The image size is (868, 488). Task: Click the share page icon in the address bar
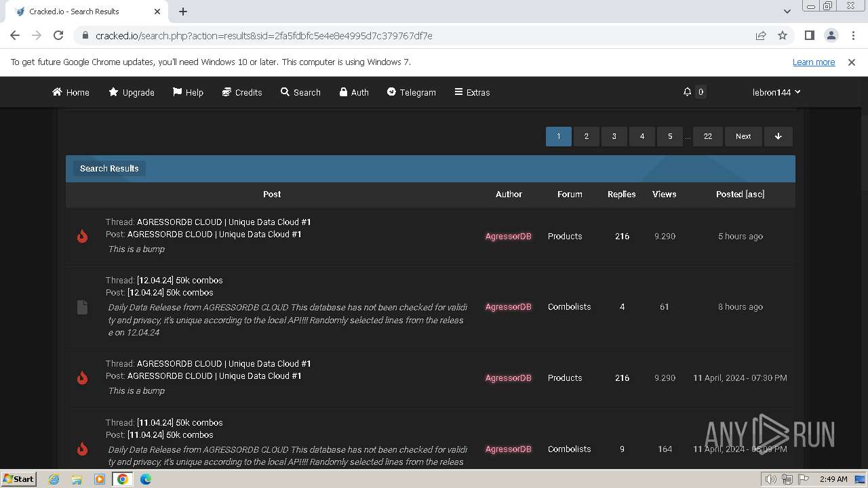tap(761, 35)
